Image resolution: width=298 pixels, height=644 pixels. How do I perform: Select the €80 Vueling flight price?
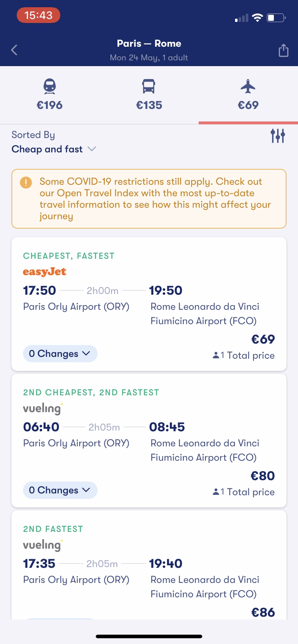(263, 476)
